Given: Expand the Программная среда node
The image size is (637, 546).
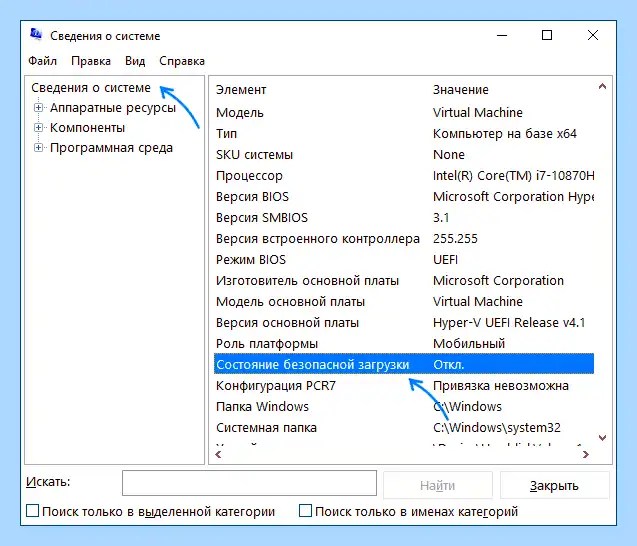Looking at the screenshot, I should (38, 147).
